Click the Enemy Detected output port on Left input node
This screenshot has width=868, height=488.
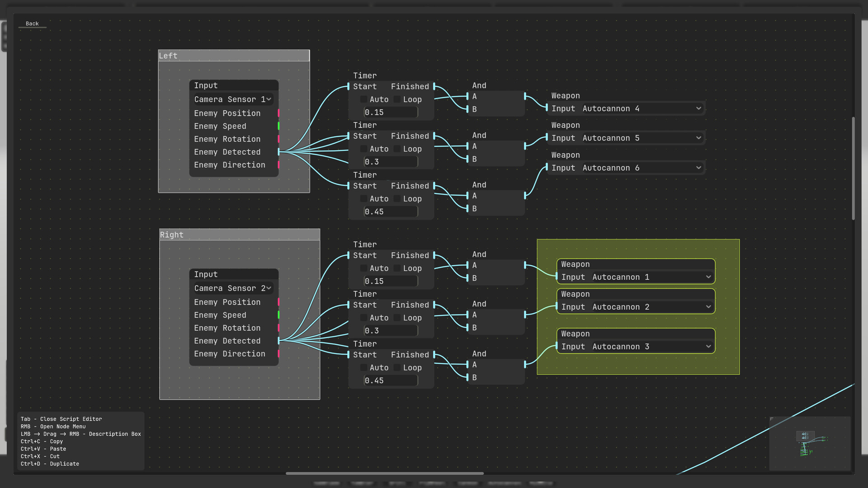pyautogui.click(x=278, y=152)
